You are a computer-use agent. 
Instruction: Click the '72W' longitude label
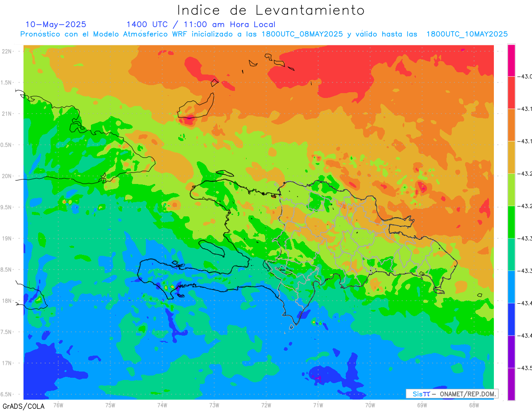[266, 405]
